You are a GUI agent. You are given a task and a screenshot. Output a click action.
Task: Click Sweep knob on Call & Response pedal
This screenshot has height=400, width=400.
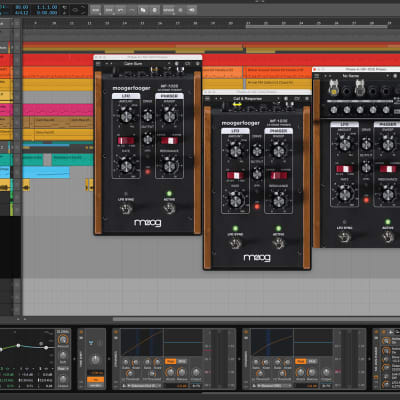point(279,151)
